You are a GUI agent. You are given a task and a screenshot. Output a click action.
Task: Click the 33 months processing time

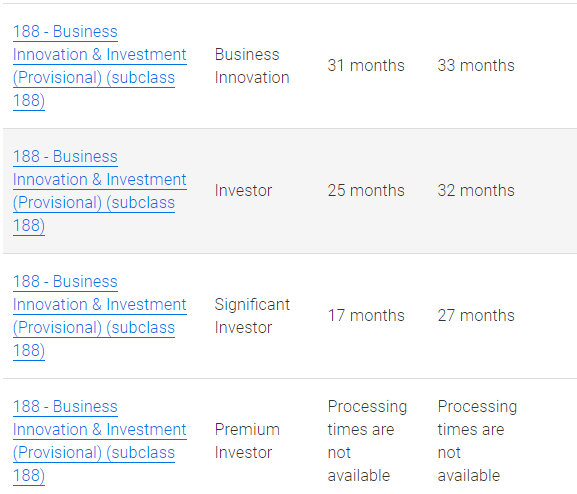[476, 66]
